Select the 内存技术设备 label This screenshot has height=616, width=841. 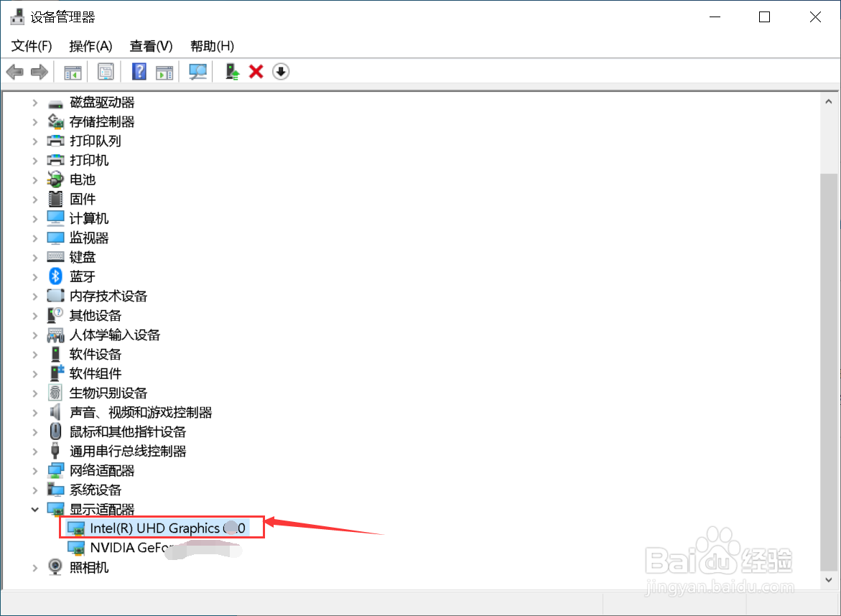(108, 296)
